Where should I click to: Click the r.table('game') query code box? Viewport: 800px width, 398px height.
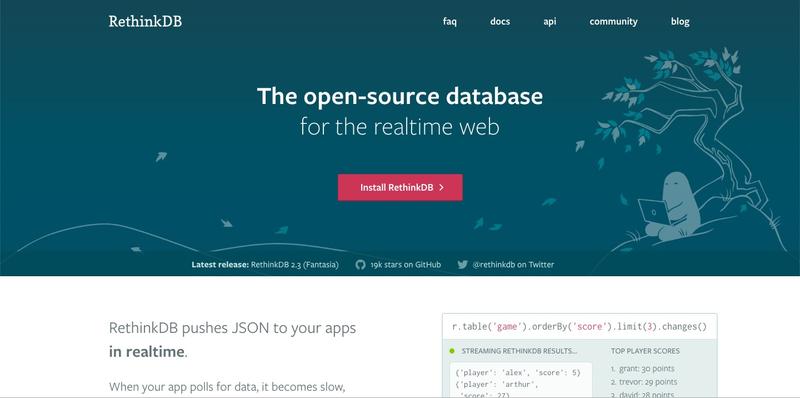coord(580,327)
